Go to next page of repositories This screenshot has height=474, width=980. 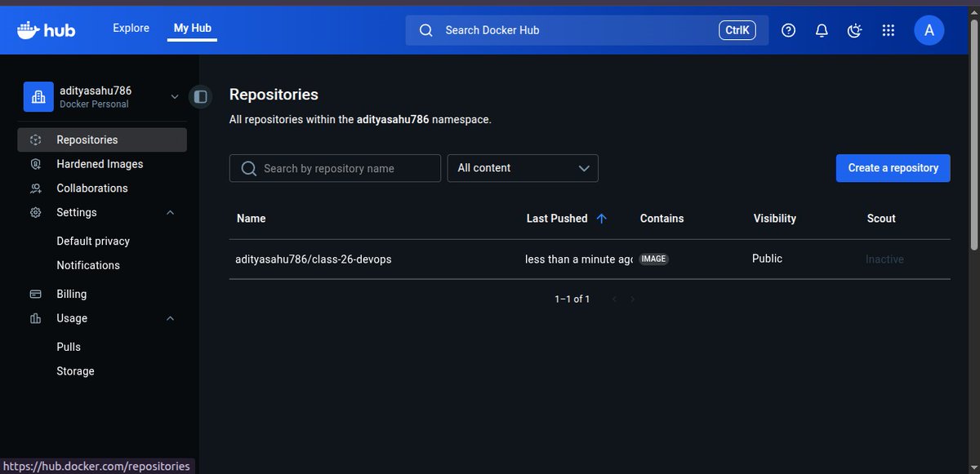[632, 299]
